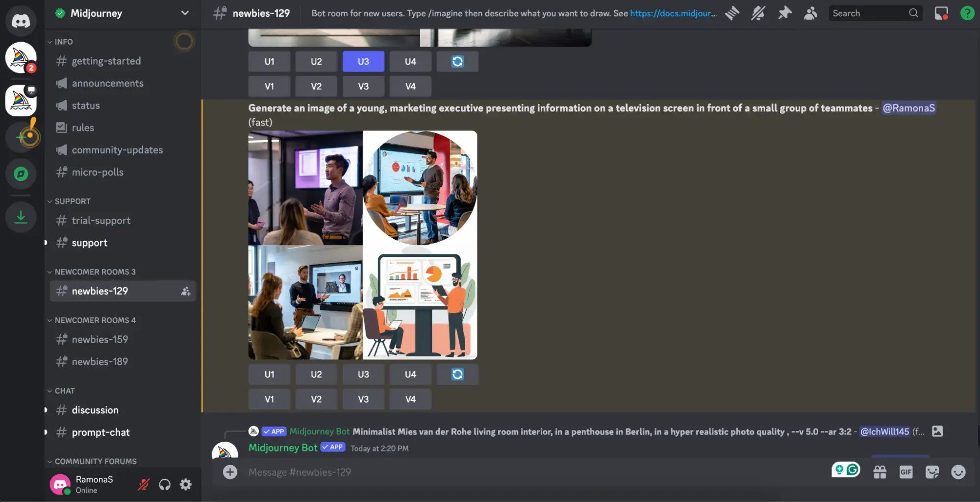
Task: Open Discord direct messages home icon
Action: (x=21, y=21)
